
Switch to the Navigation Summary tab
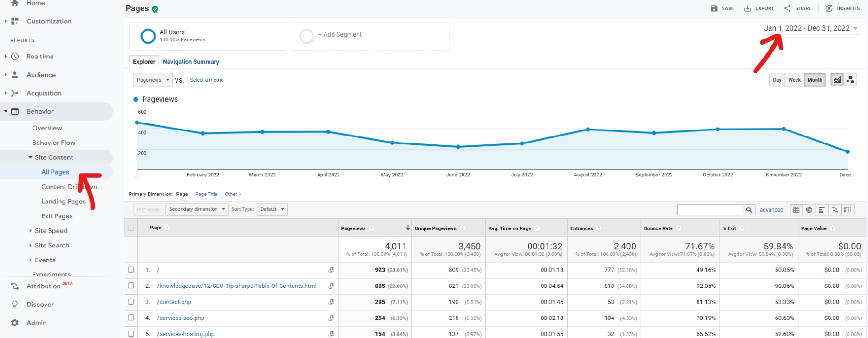(191, 62)
